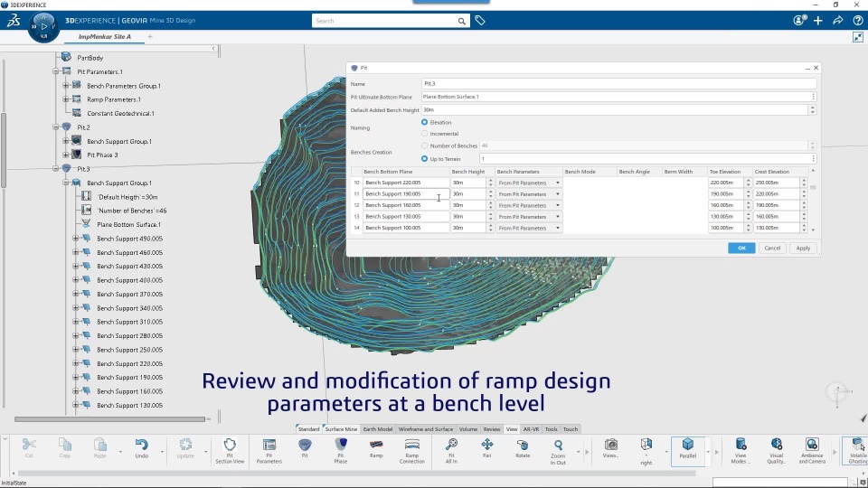Increase Bench Height stepper for Bench Support 130.005

[x=490, y=214]
